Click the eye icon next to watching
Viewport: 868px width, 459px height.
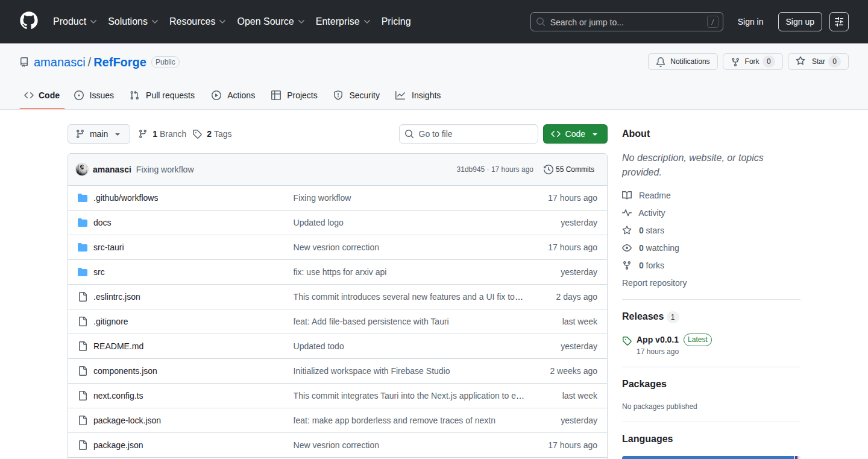click(x=627, y=248)
